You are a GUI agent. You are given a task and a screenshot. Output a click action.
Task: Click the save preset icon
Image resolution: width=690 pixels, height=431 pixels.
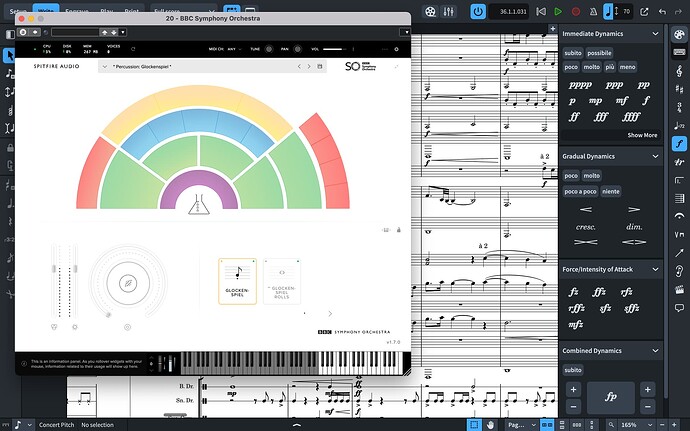click(319, 66)
